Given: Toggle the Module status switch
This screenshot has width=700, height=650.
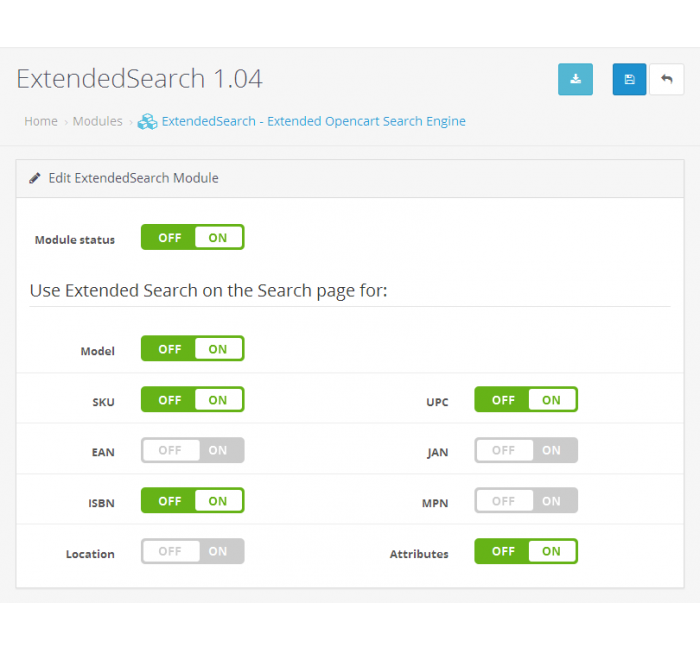Looking at the screenshot, I should pyautogui.click(x=192, y=237).
